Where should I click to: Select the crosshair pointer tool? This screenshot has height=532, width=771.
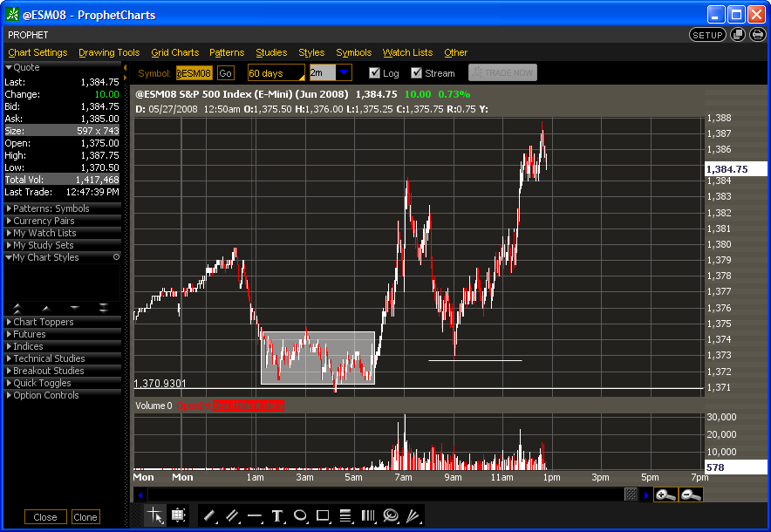(155, 515)
